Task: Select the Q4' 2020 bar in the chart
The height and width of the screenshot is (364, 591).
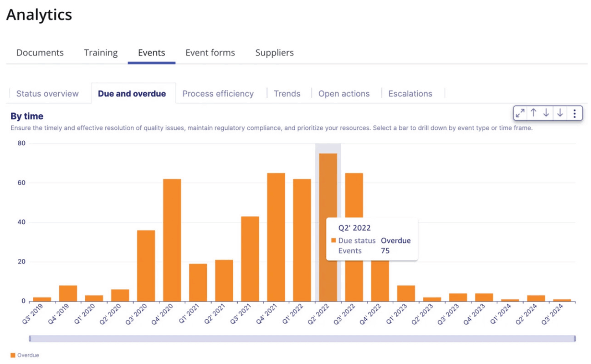Action: click(173, 239)
